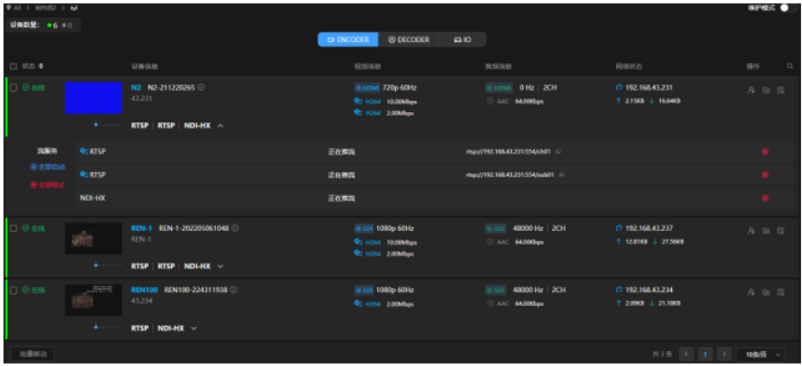This screenshot has height=366, width=802.
Task: Switch to the ENCODER tab
Action: 348,39
